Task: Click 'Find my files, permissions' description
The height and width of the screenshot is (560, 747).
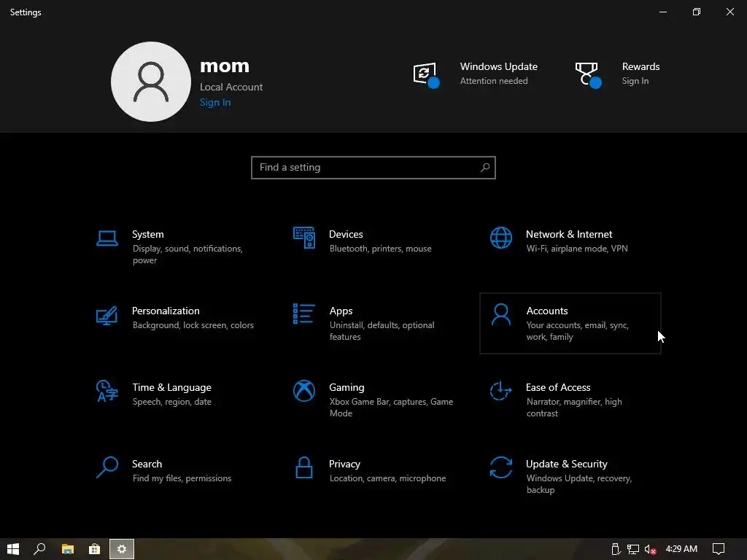Action: point(182,478)
